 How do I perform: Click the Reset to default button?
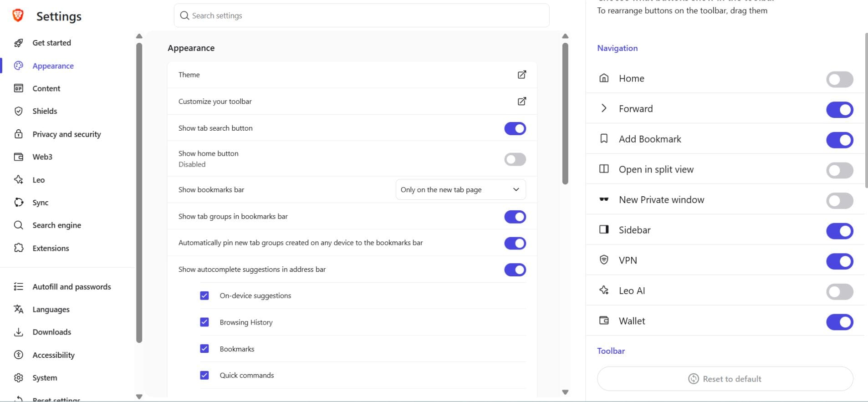[725, 379]
